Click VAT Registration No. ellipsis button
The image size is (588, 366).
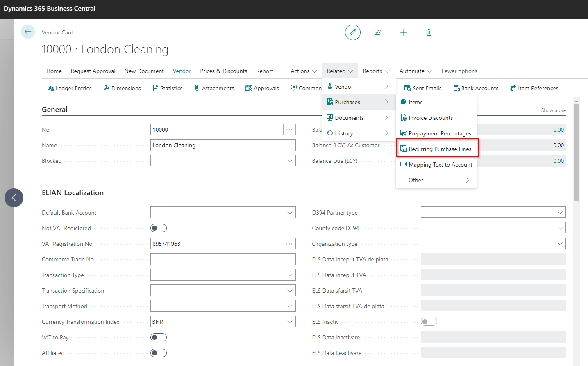(289, 244)
